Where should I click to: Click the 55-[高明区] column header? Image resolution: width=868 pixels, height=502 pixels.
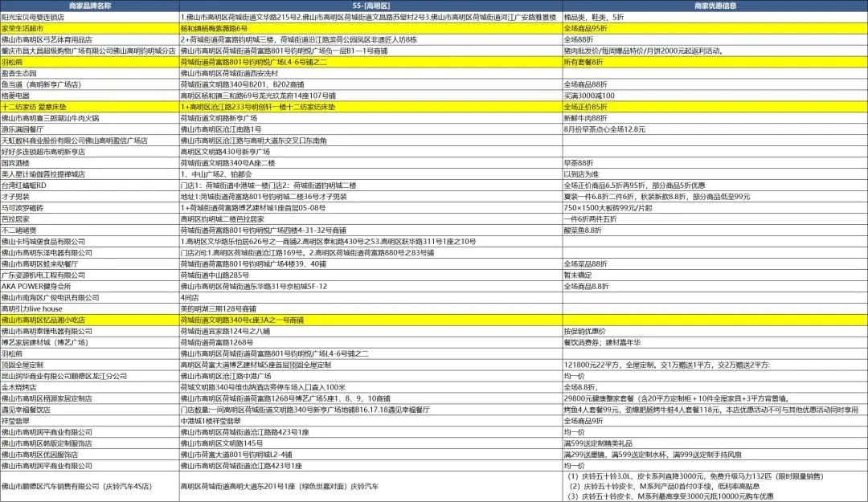tap(371, 6)
